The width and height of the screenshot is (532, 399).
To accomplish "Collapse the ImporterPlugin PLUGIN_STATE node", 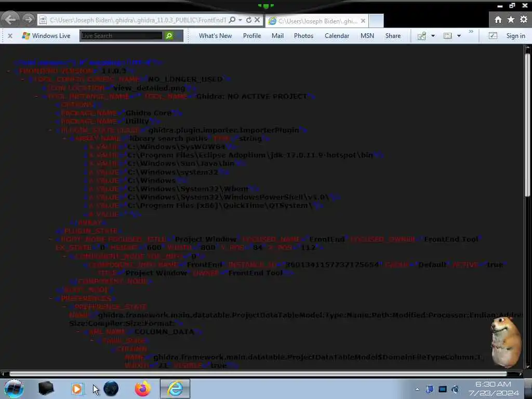I will click(50, 130).
